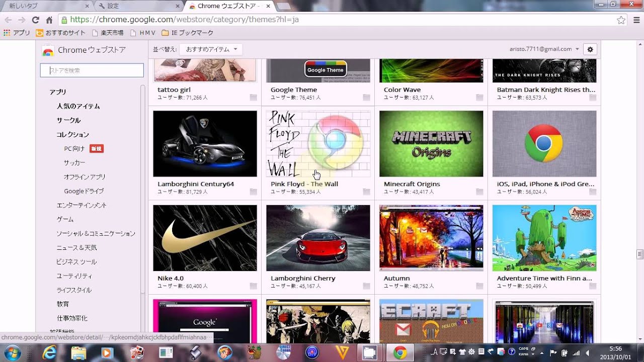Select the エンターテインメント category
This screenshot has height=362, width=644.
82,205
